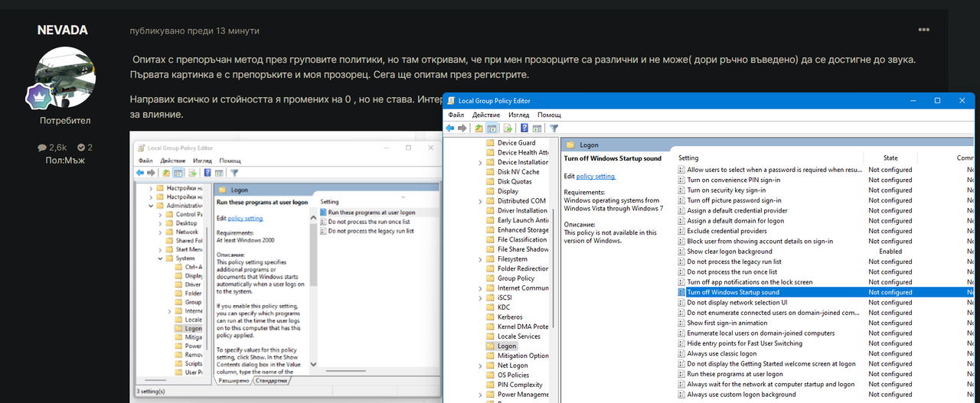The height and width of the screenshot is (403, 980).
Task: Click Export List icon in right Policy Editor toolbar
Action: (x=508, y=128)
